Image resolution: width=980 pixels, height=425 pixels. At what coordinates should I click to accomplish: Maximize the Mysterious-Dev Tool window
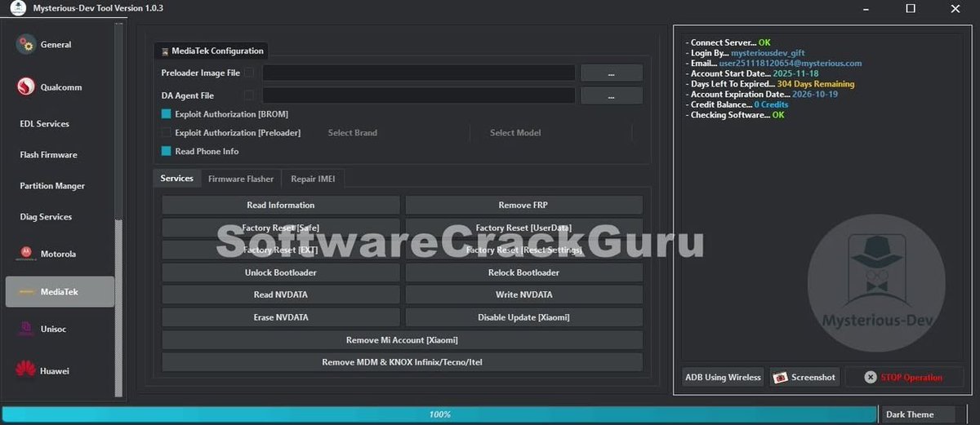[911, 8]
